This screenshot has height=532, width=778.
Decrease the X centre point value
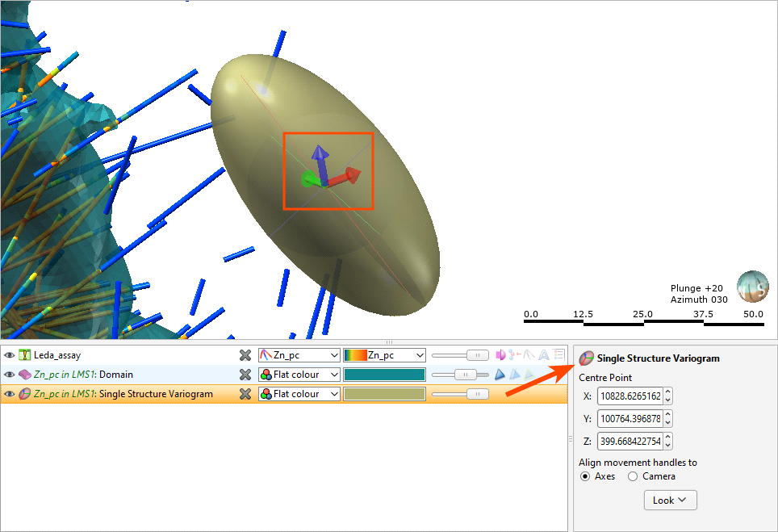point(668,400)
